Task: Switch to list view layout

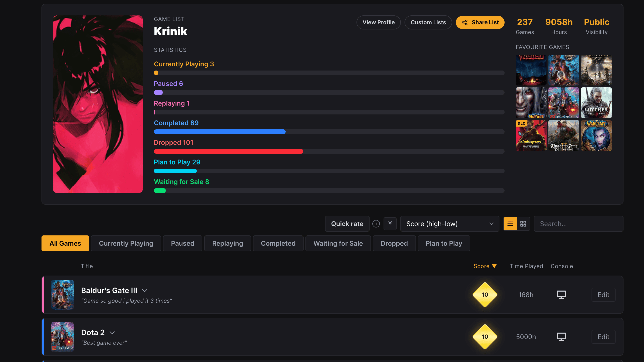Action: click(x=510, y=224)
